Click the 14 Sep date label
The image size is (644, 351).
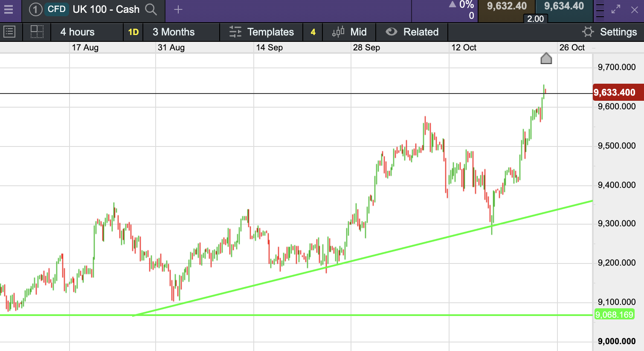pos(270,47)
